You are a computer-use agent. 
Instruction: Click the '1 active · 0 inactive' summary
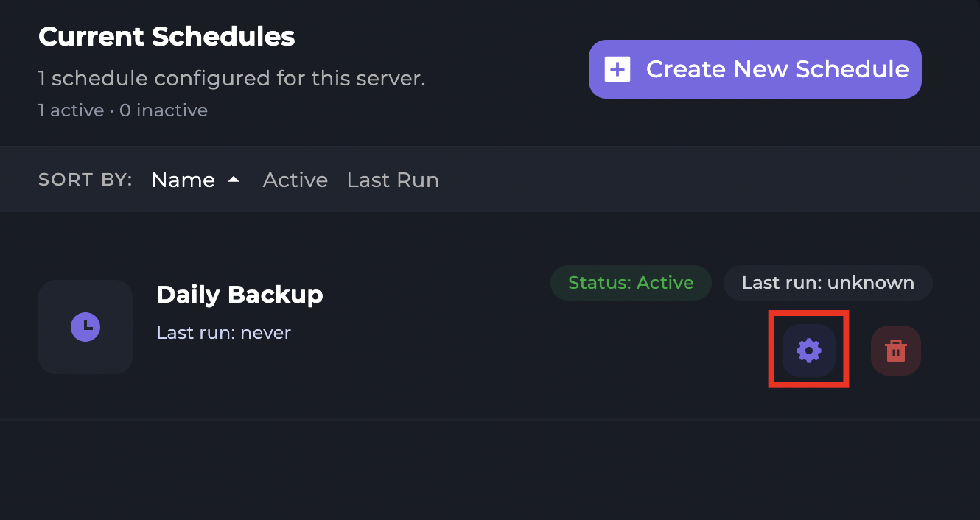[x=123, y=110]
